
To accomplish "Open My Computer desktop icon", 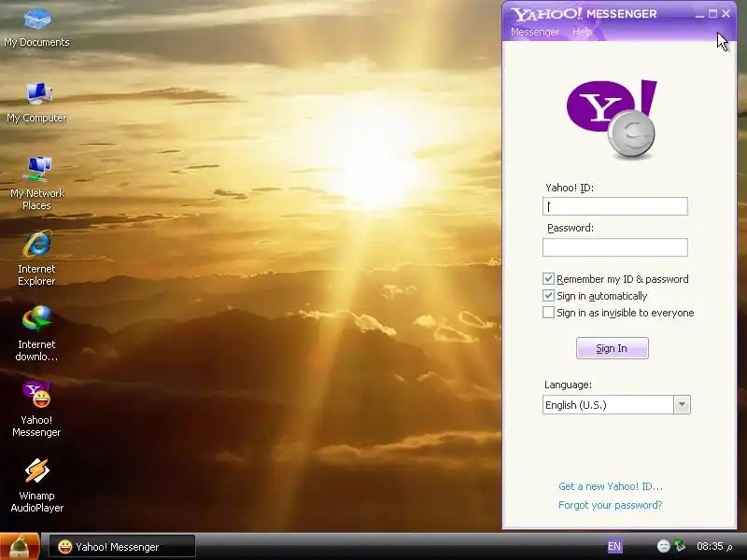I will [36, 103].
